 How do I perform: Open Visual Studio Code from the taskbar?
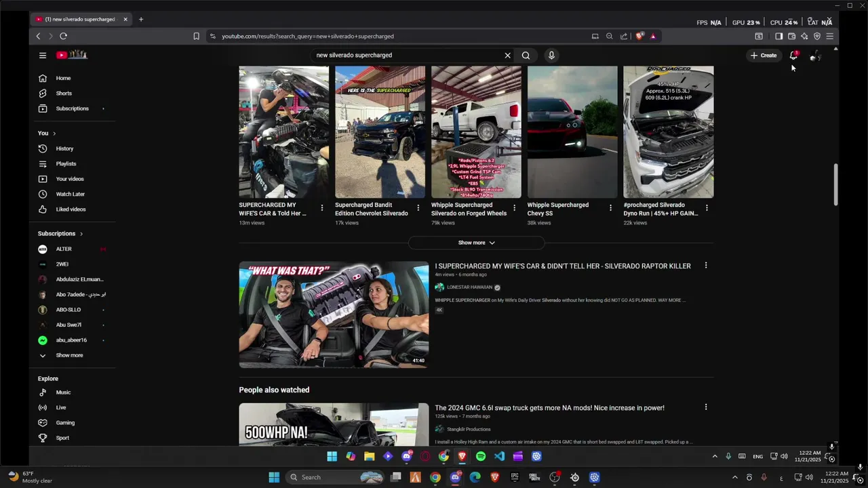[499, 457]
